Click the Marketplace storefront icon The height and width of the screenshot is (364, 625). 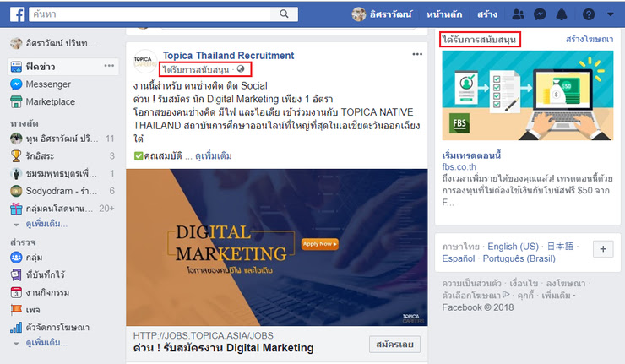[x=16, y=101]
